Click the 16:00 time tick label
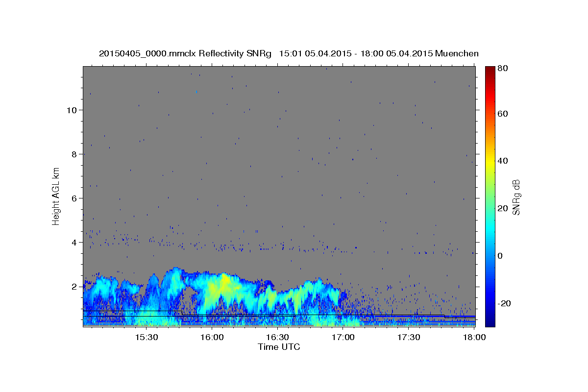 click(212, 337)
